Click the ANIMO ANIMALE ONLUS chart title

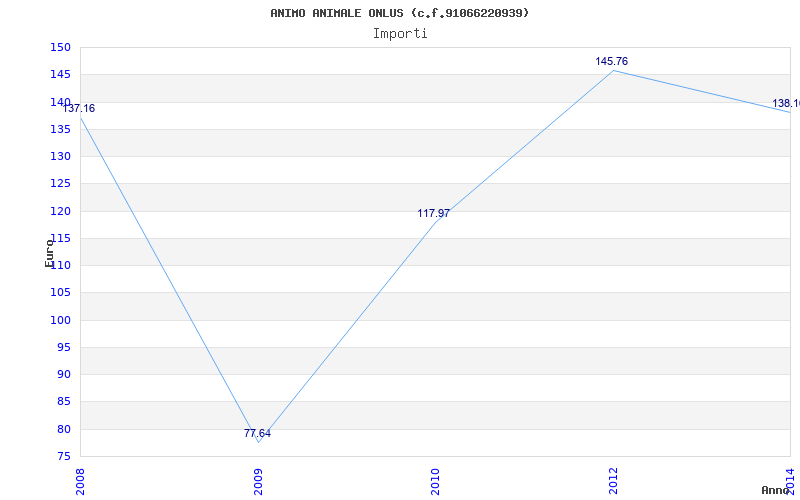coord(400,13)
